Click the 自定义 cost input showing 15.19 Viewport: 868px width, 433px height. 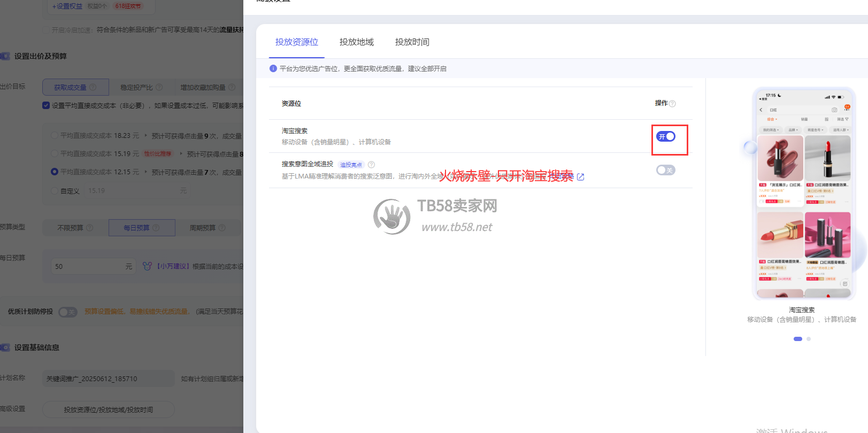(137, 191)
